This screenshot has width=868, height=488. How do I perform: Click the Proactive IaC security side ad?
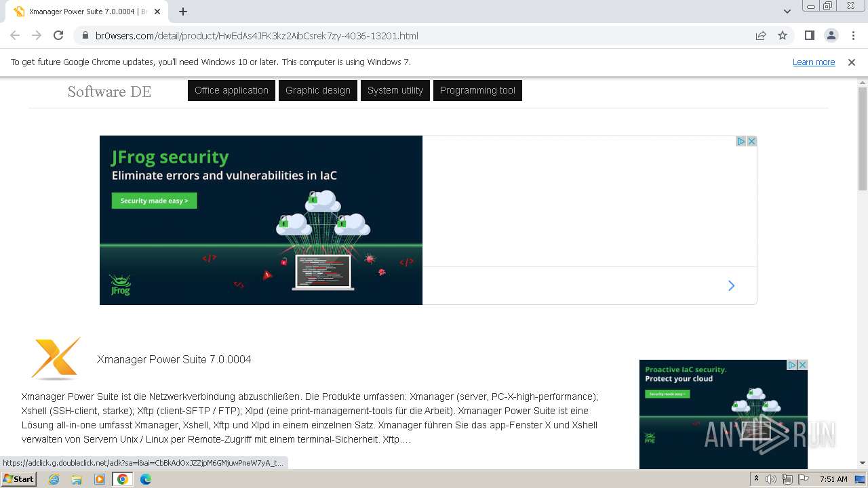point(724,414)
